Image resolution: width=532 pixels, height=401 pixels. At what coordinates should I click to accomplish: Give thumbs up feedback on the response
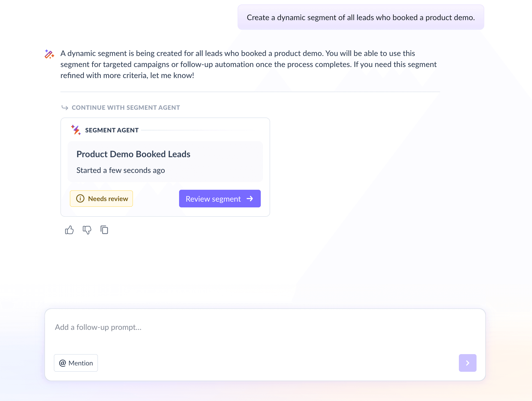coord(69,230)
